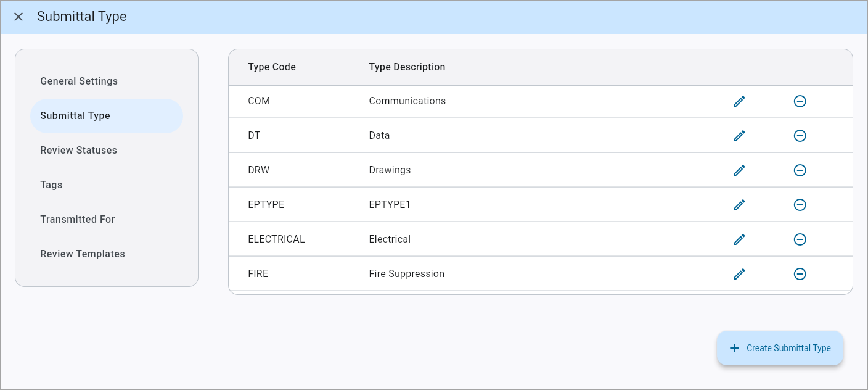Open the Review Templates section
Screen dimensions: 868x390
[x=83, y=254]
